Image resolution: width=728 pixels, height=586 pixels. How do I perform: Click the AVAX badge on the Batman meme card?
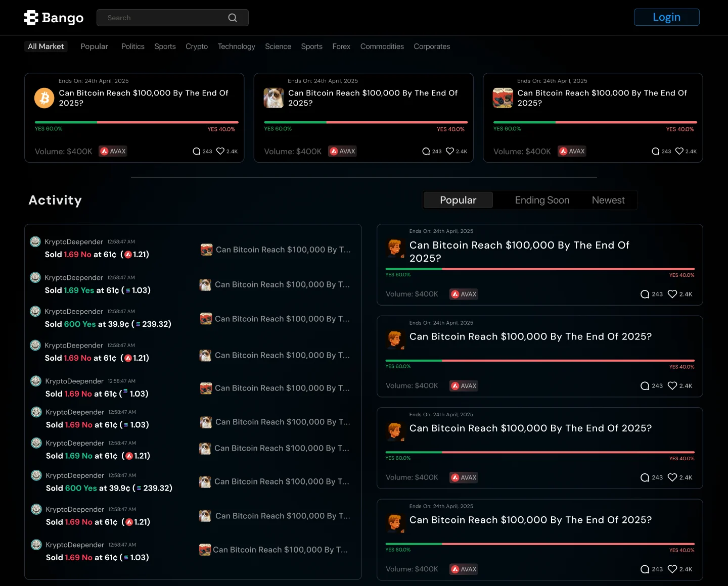pyautogui.click(x=572, y=151)
